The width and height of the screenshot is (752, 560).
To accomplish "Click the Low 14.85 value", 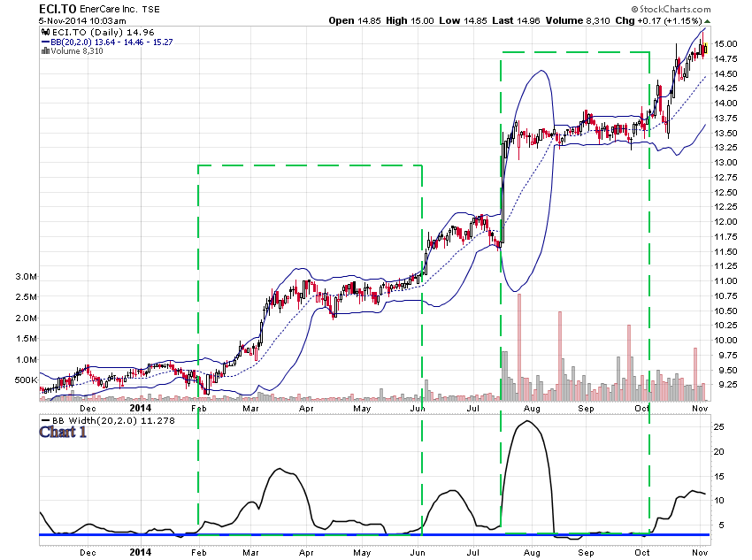I will point(463,20).
